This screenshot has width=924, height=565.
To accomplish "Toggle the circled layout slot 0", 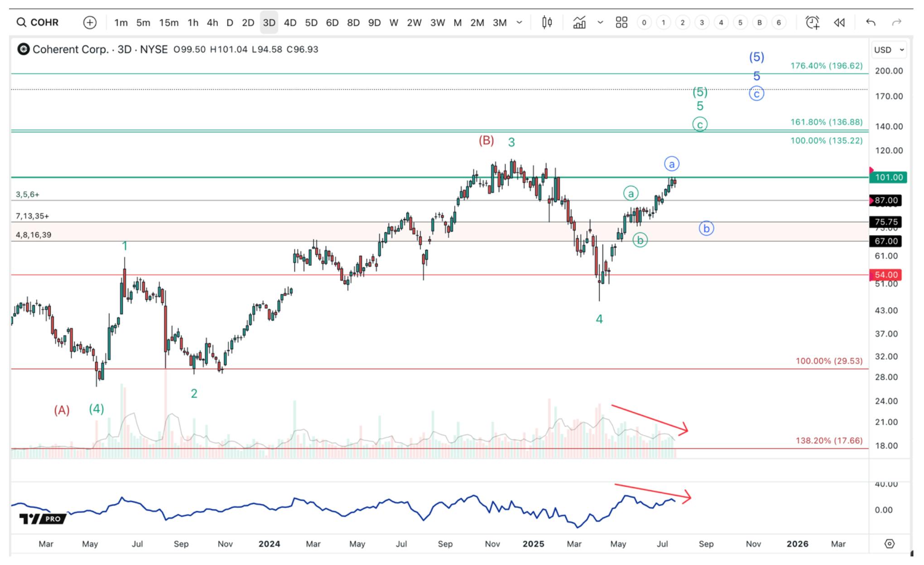I will click(644, 22).
